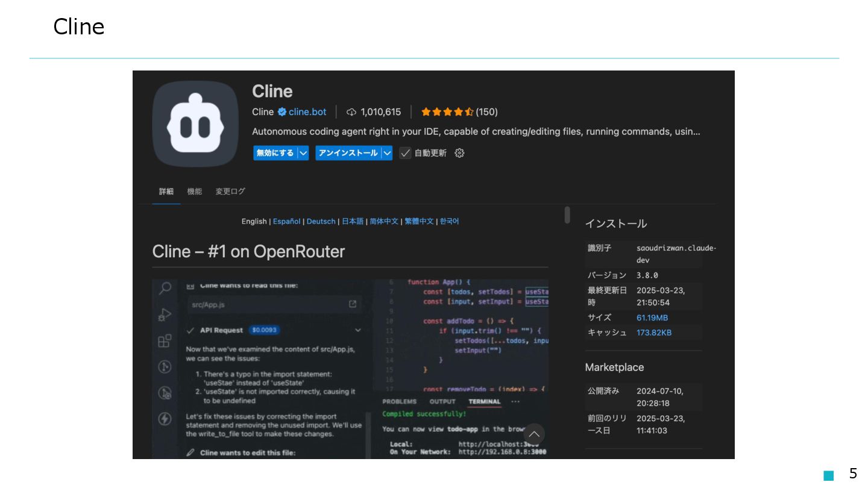Open the cline.bot publisher link
This screenshot has width=868, height=488.
(307, 112)
